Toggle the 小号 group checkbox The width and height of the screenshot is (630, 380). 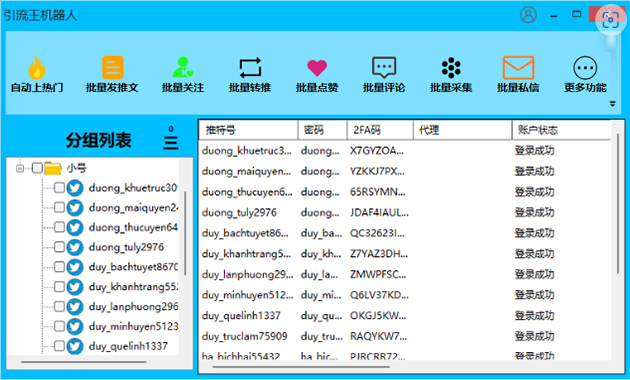tap(37, 168)
